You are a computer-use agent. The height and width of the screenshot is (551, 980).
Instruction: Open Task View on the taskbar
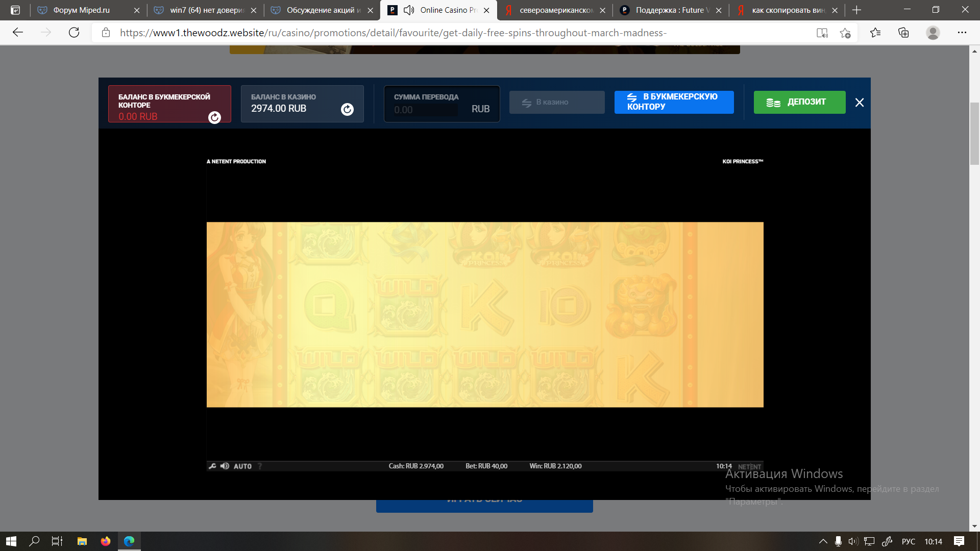(57, 541)
